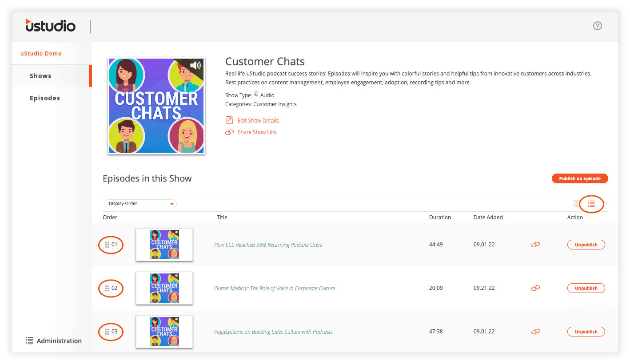Screen dimensions: 630x364
Task: Click thumbnail of episode 03
Action: pyautogui.click(x=164, y=332)
